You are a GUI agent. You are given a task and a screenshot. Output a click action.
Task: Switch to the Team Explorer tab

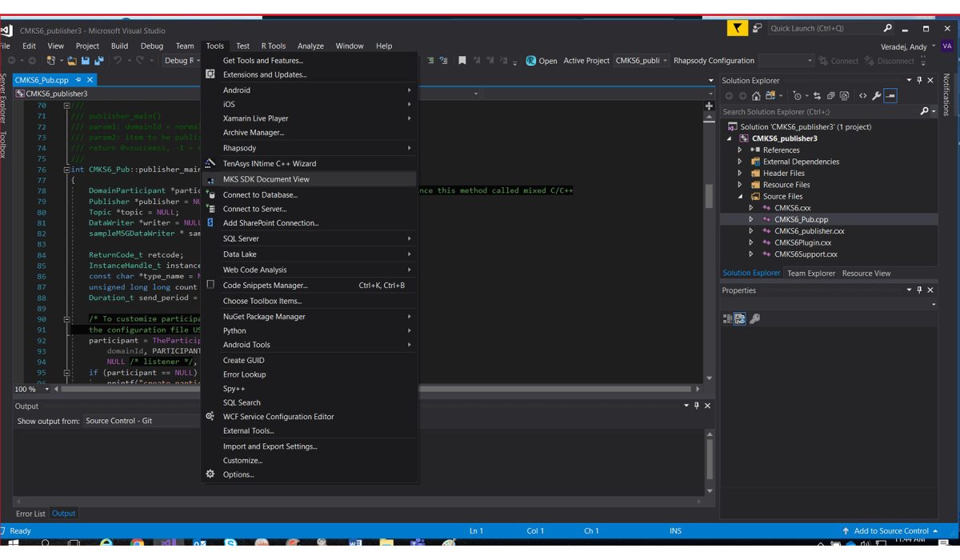pos(810,273)
